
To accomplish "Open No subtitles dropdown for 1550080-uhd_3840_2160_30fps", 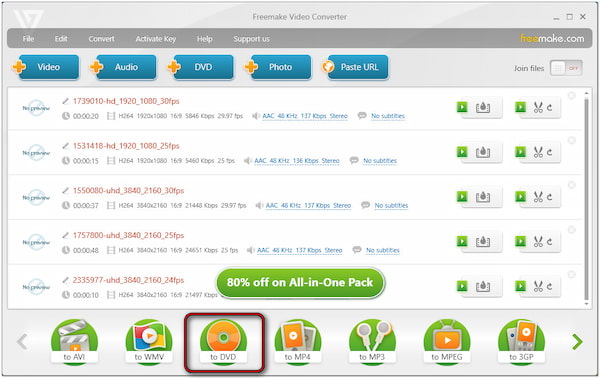I will click(391, 205).
